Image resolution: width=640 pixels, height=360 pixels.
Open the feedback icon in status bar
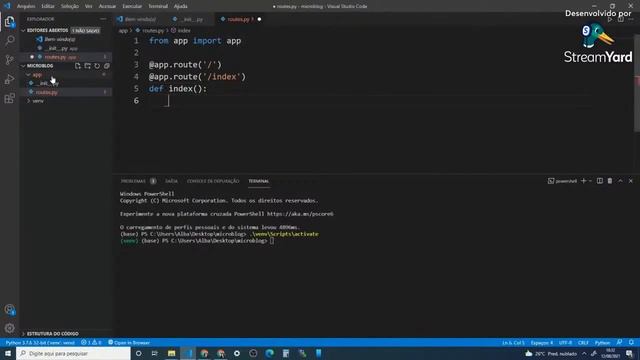coord(620,342)
